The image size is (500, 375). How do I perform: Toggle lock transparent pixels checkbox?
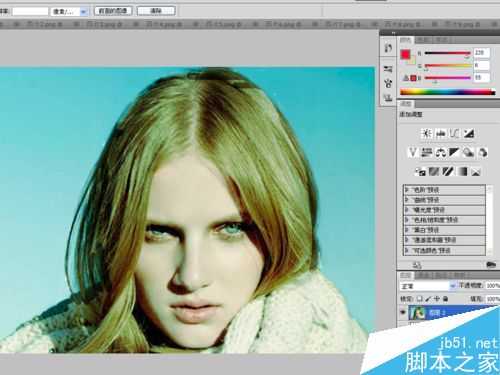click(420, 299)
